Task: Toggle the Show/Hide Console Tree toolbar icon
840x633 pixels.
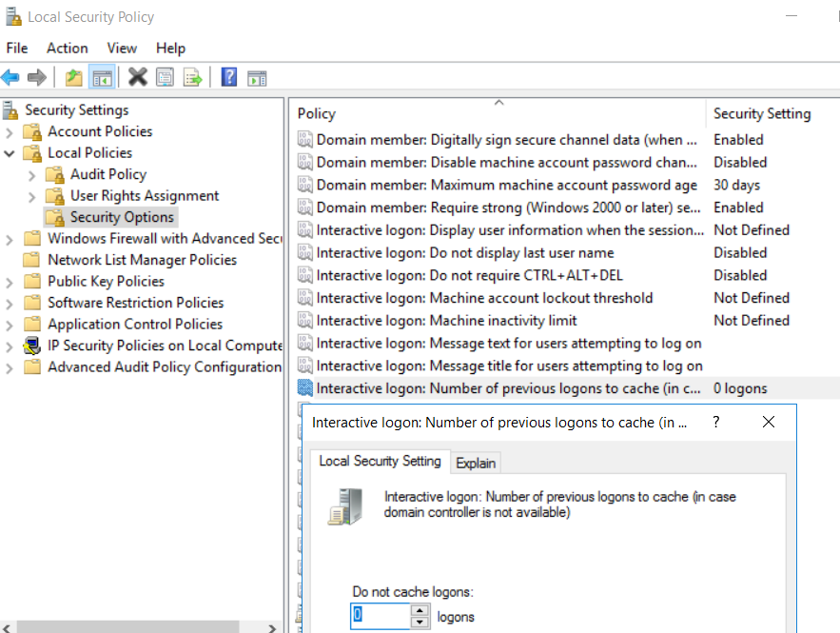Action: 102,76
